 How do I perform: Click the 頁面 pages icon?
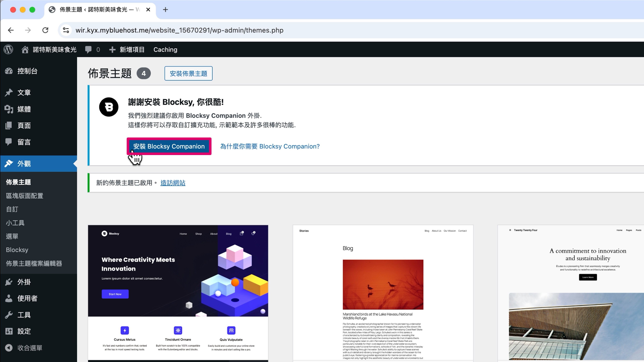click(9, 125)
